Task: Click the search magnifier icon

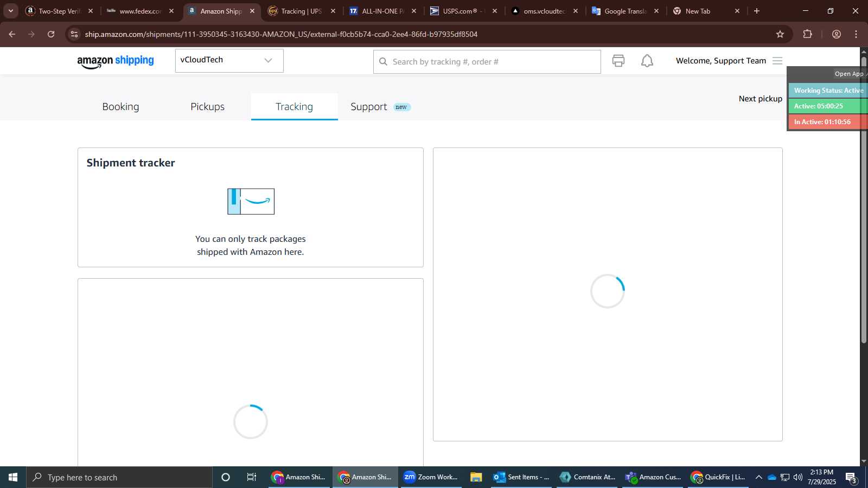Action: [383, 62]
